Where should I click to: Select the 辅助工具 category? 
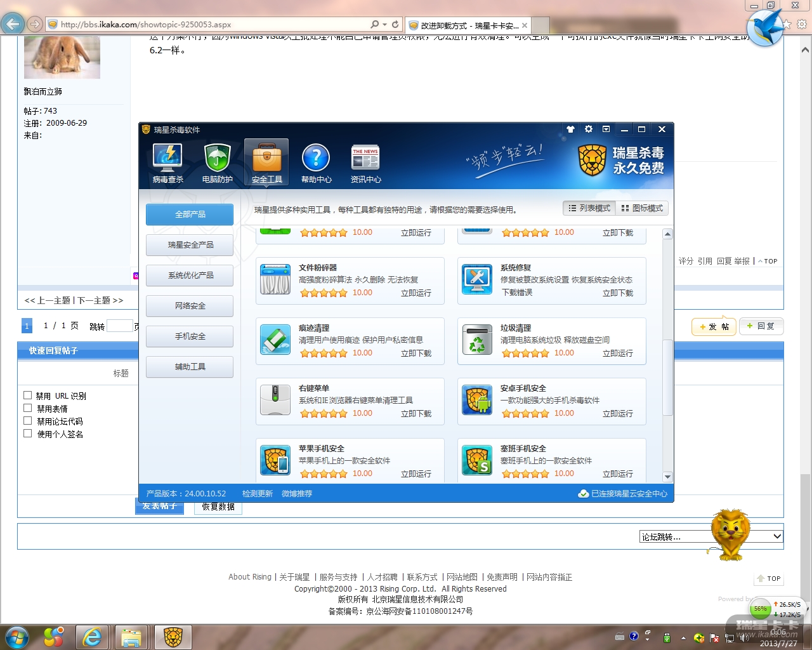190,367
